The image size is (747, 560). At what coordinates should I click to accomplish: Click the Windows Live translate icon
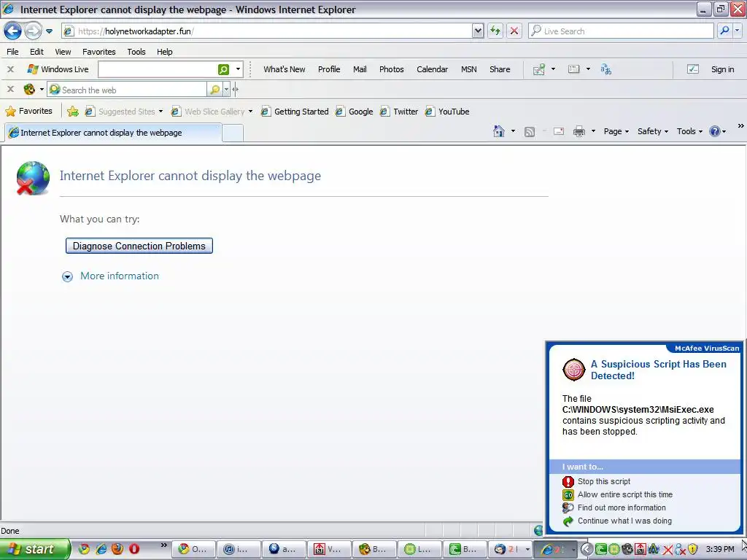[x=606, y=69]
